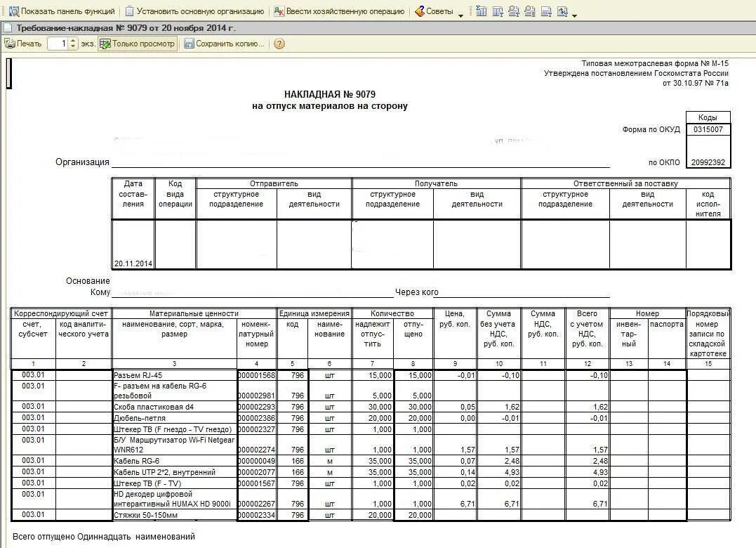Select the Всего отпущено Одиннадцать наименований line
This screenshot has height=548, width=756.
[x=104, y=537]
